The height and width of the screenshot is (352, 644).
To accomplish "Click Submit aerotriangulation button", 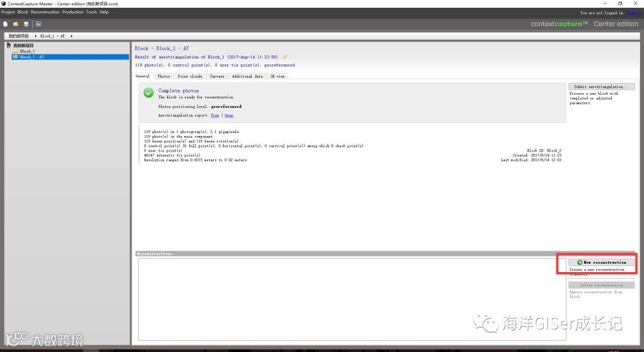I will coord(601,87).
